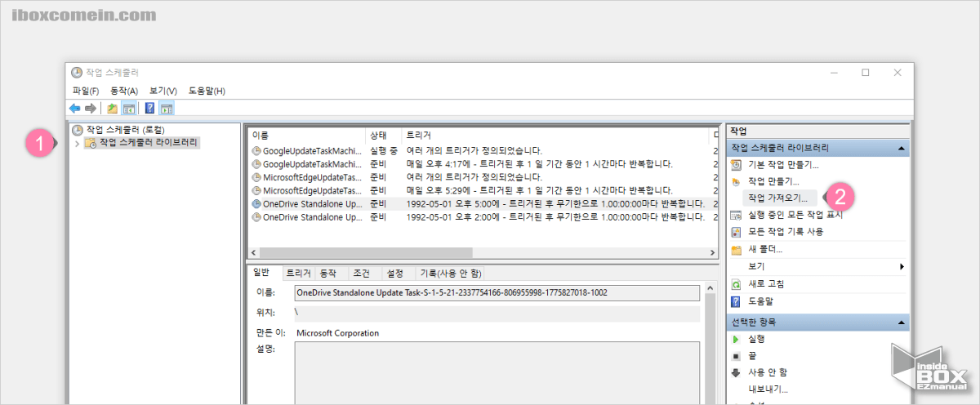Open the 보기 submenu in actions pane

pos(817,266)
